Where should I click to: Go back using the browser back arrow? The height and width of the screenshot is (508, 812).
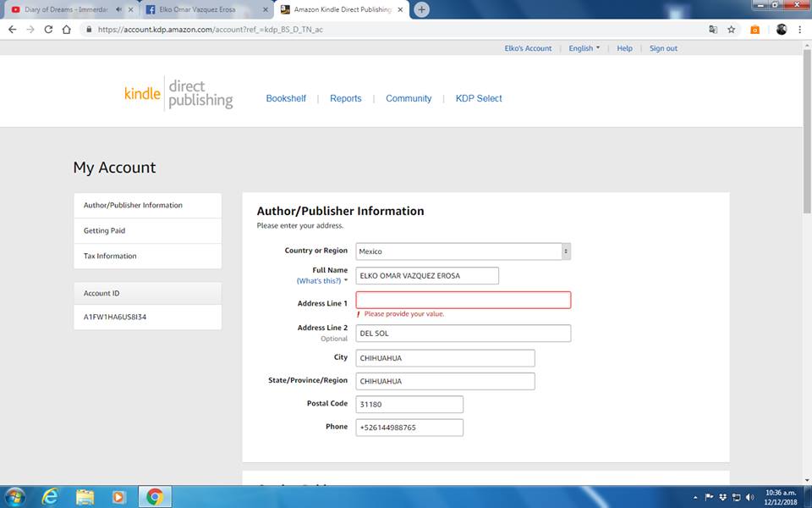click(x=12, y=29)
